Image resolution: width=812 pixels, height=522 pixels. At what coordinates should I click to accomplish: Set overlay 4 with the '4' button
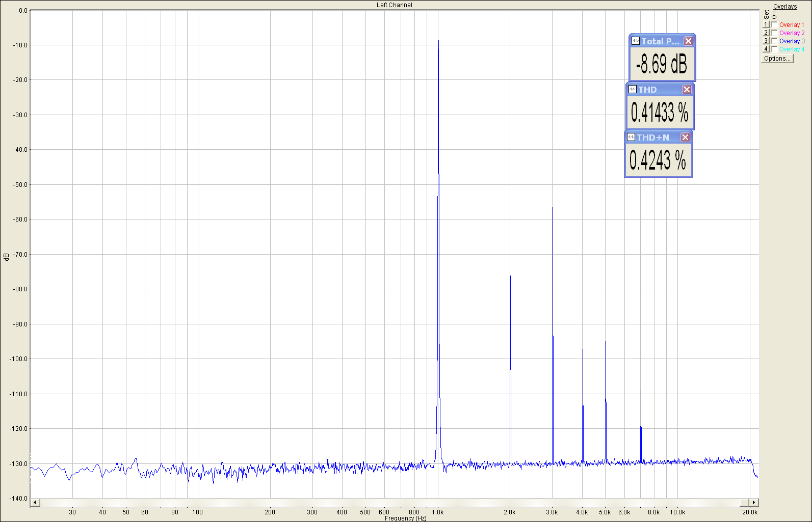click(x=766, y=49)
